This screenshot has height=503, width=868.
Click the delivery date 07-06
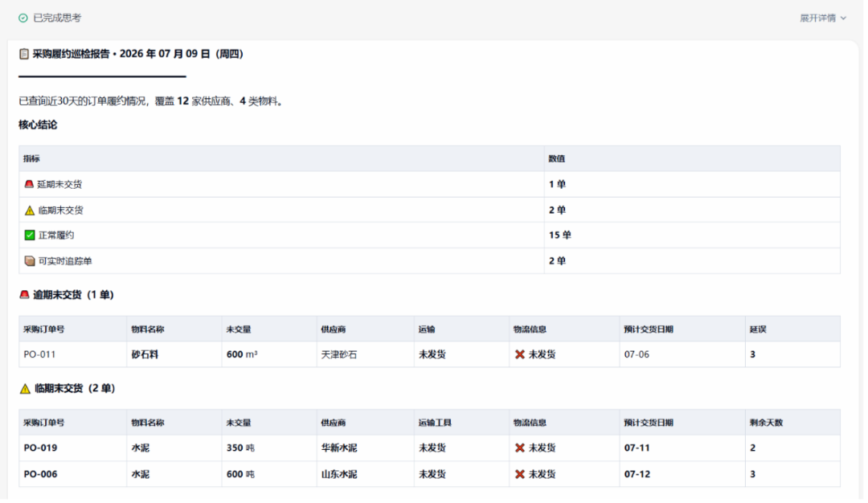[637, 354]
